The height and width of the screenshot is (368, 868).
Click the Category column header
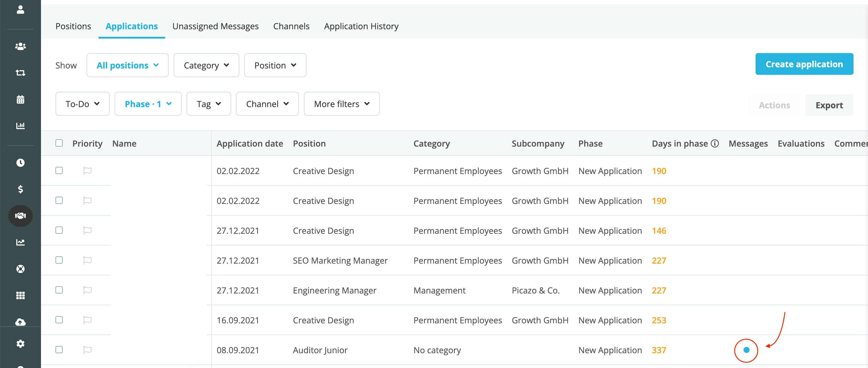tap(431, 143)
